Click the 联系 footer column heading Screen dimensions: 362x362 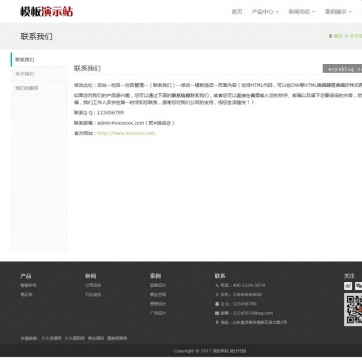point(220,276)
